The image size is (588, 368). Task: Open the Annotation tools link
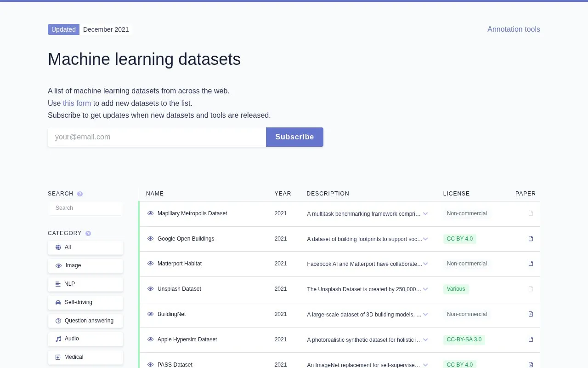point(514,29)
